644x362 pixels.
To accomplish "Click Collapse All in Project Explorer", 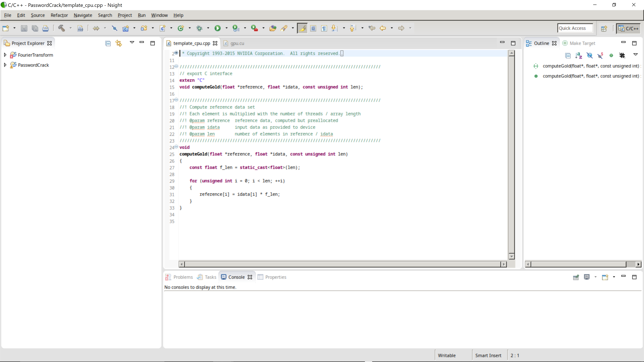I will point(108,43).
